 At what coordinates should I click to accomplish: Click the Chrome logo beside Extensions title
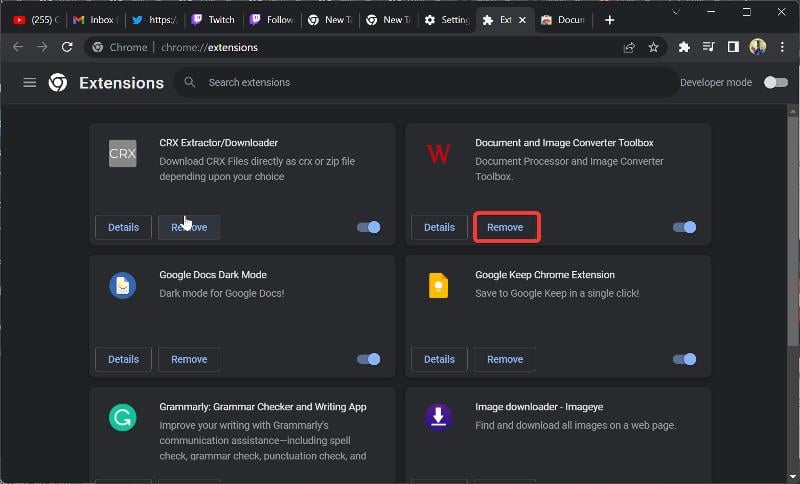58,82
